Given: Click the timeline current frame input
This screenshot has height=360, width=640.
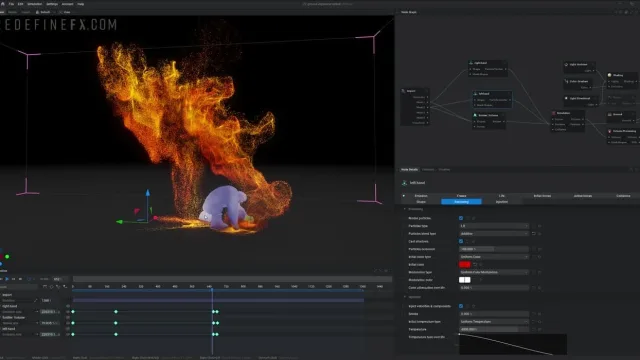Looking at the screenshot, I should (58, 279).
